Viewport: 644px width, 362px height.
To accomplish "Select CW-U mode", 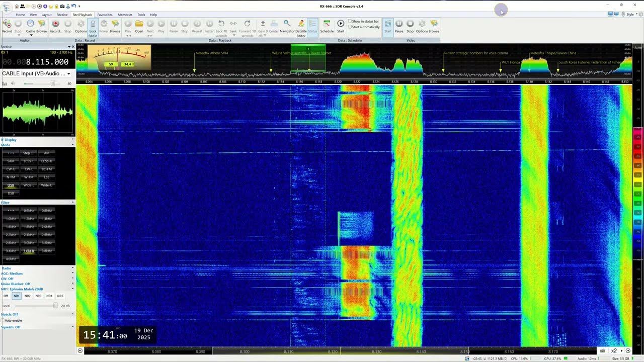I will point(11,169).
